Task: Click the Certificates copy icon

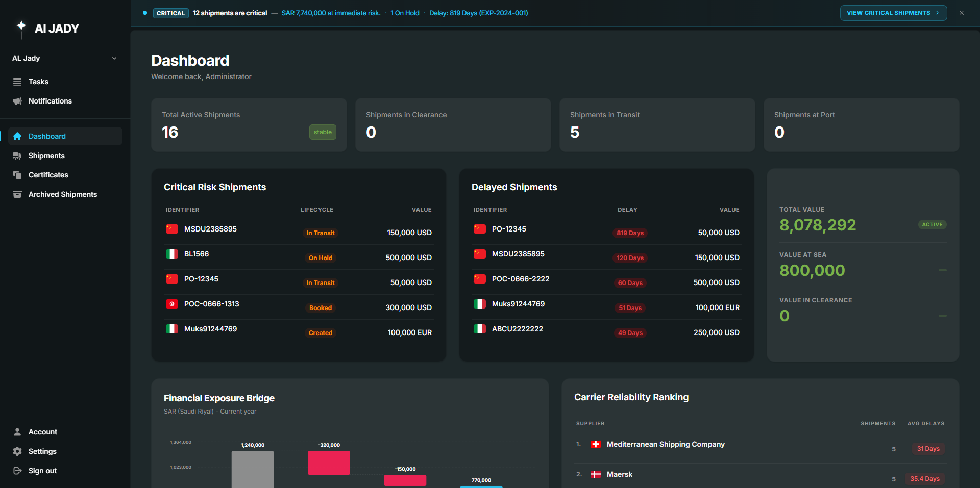Action: click(17, 175)
